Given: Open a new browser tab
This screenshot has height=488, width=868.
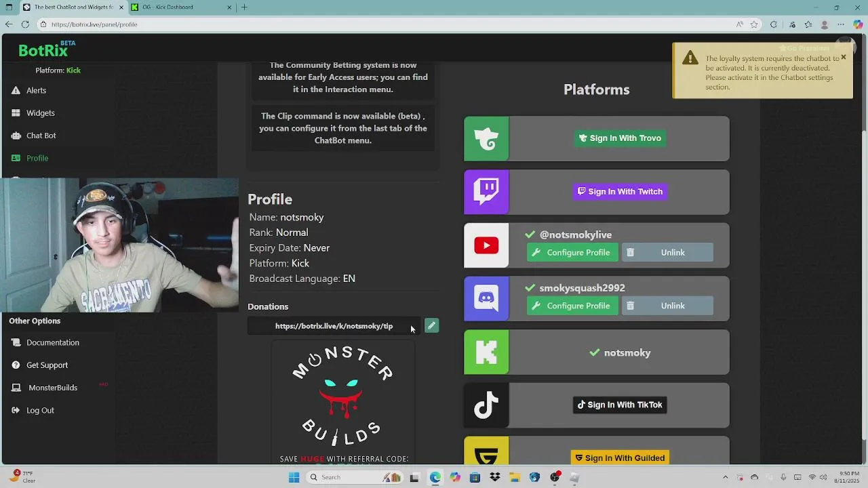Looking at the screenshot, I should click(244, 7).
